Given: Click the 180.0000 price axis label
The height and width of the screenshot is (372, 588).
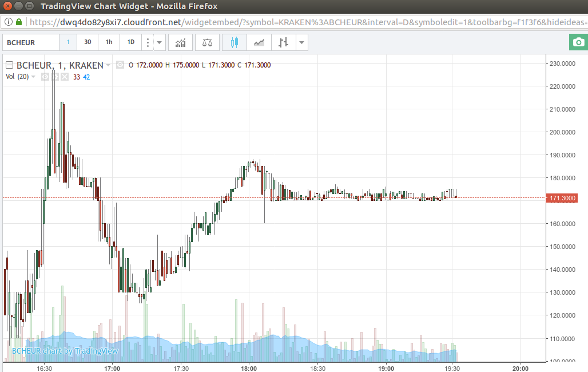Looking at the screenshot, I should pos(562,178).
